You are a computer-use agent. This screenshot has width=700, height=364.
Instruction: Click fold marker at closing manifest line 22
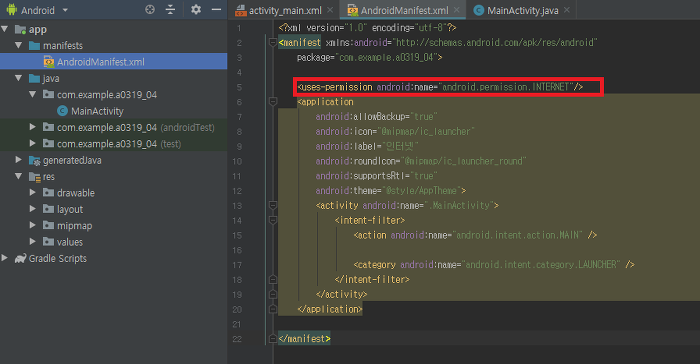273,339
